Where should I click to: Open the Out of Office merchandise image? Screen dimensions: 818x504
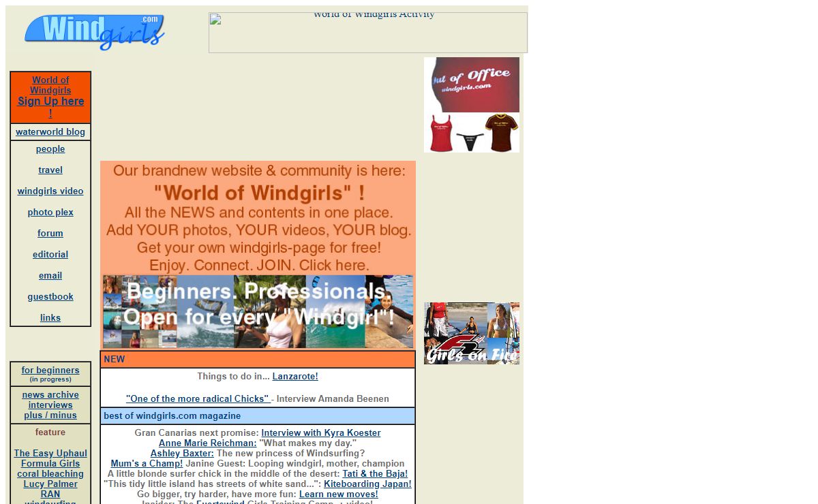pyautogui.click(x=472, y=105)
